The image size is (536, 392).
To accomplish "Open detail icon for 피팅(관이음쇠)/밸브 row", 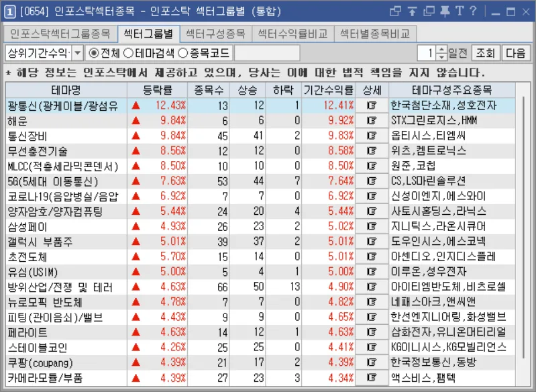I will (372, 317).
